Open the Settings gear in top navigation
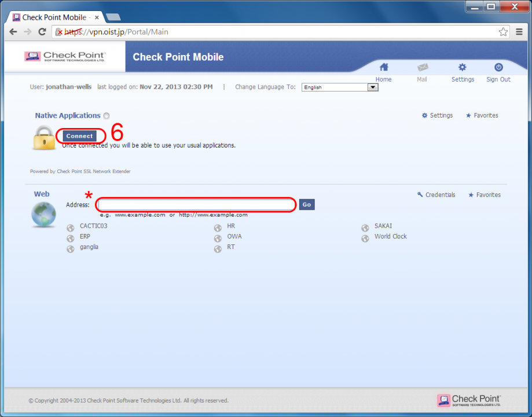532x417 pixels. 462,68
